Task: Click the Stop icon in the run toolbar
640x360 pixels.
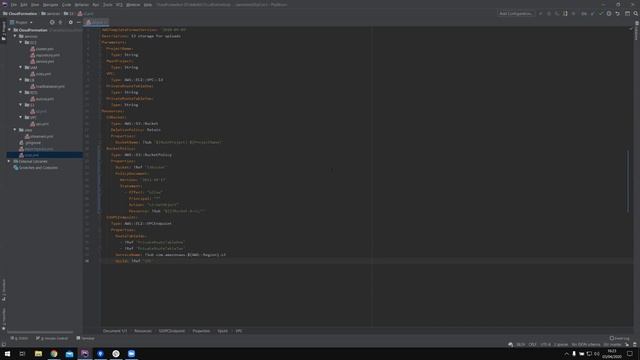Action: tap(573, 13)
